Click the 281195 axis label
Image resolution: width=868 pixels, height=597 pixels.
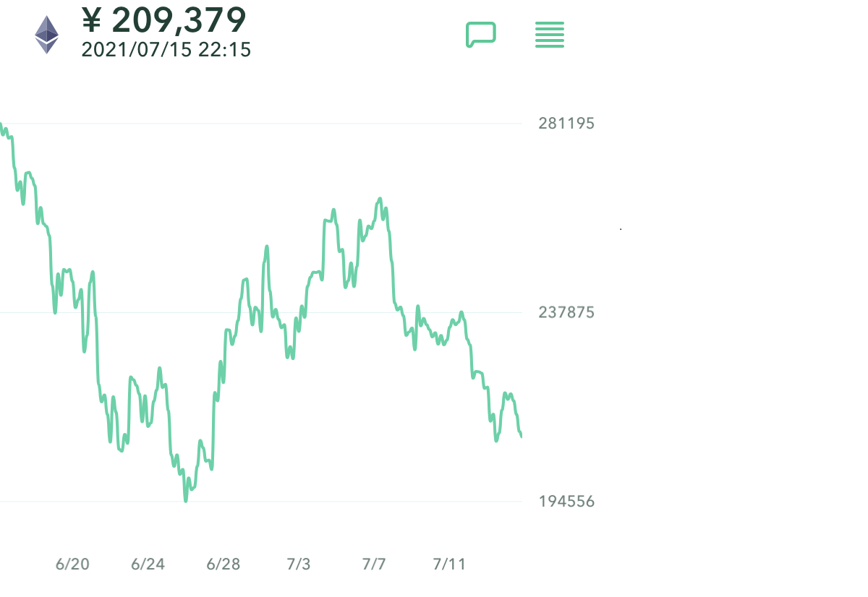coord(566,123)
